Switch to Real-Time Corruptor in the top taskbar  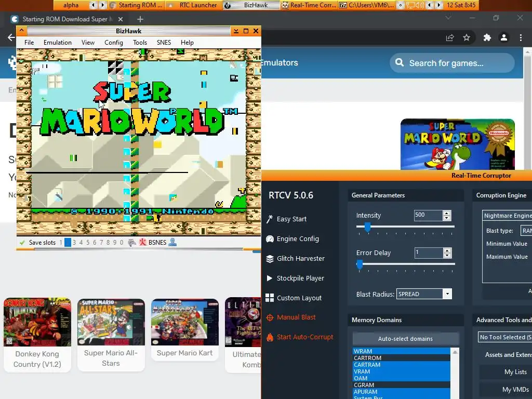pyautogui.click(x=309, y=5)
